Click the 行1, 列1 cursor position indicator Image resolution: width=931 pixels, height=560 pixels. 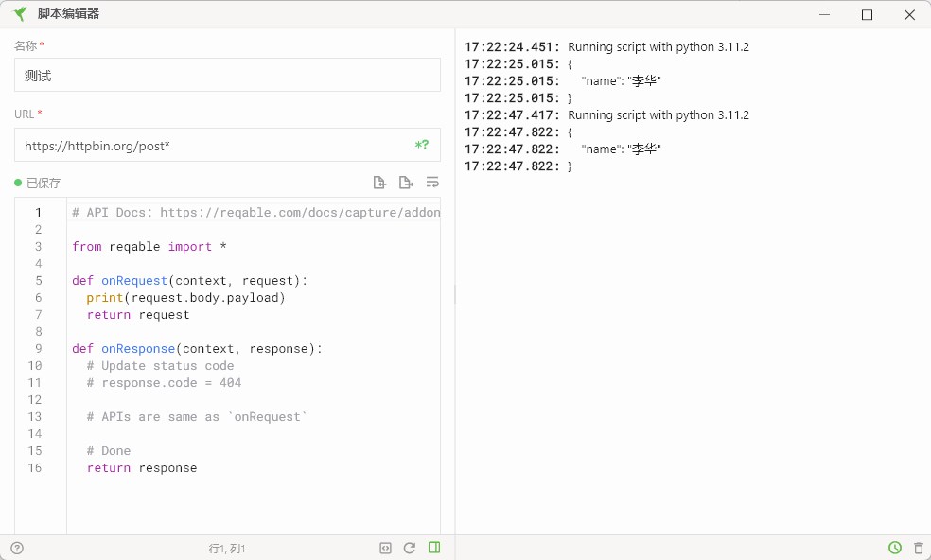coord(226,548)
